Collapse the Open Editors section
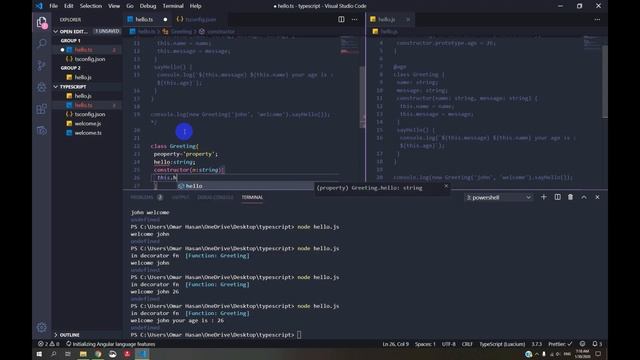The width and height of the screenshot is (640, 360). point(73,31)
